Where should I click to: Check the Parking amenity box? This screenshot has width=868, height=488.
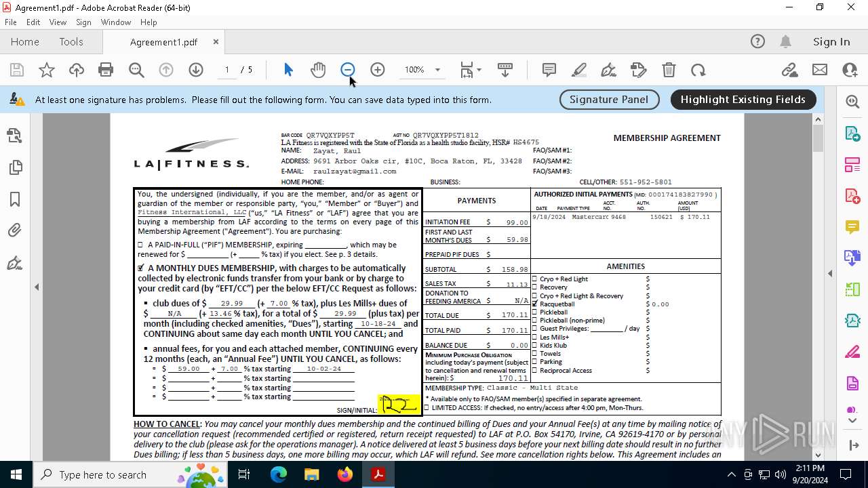[534, 362]
